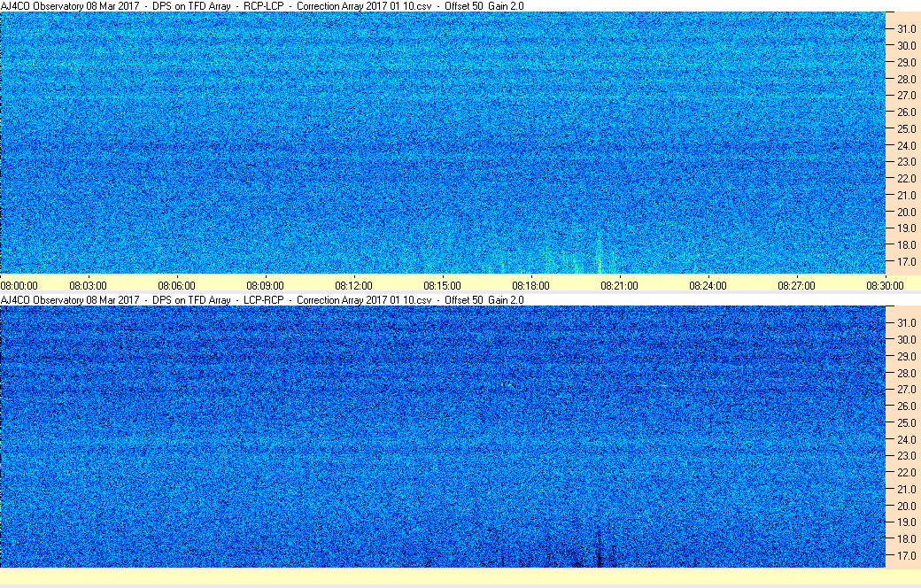Click the 08:24:00 time axis label
921x588 pixels.
point(708,286)
